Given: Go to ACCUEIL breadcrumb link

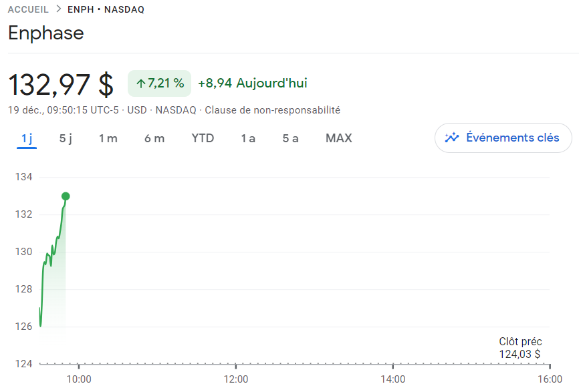Looking at the screenshot, I should click(28, 9).
